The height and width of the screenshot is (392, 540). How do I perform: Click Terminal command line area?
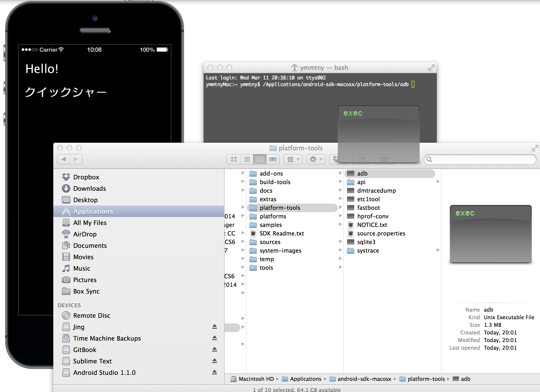(x=310, y=84)
